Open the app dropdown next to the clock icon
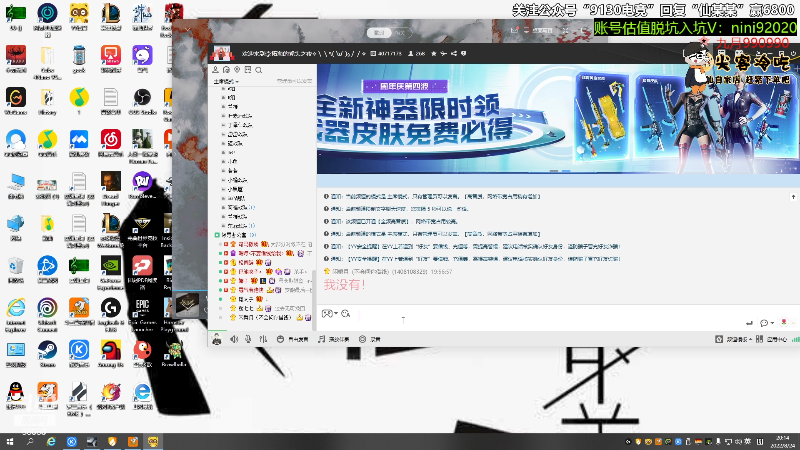 pyautogui.click(x=734, y=339)
